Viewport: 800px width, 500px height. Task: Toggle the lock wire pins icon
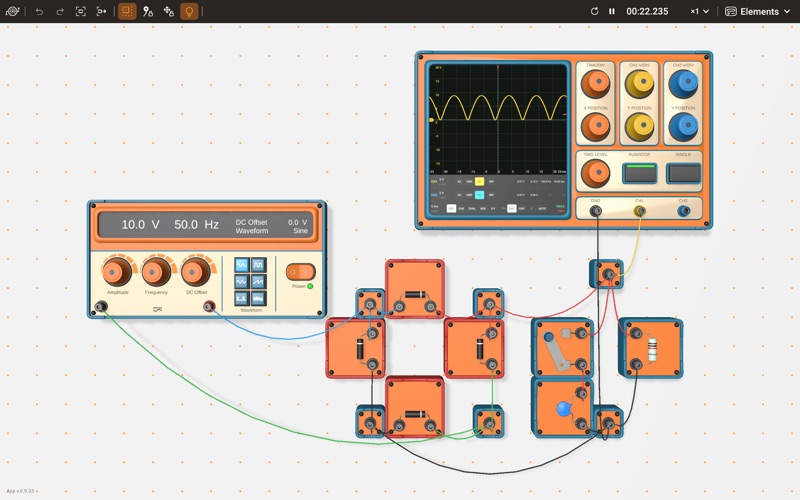click(147, 11)
